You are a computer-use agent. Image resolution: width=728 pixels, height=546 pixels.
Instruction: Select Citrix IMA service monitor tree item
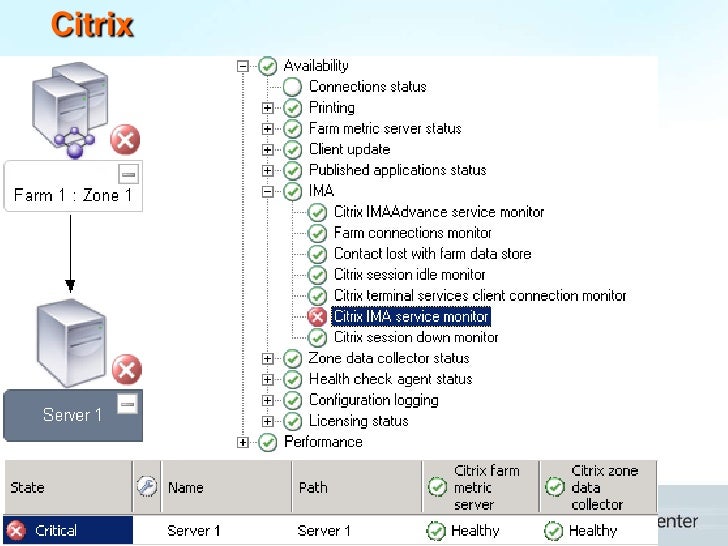pyautogui.click(x=411, y=317)
